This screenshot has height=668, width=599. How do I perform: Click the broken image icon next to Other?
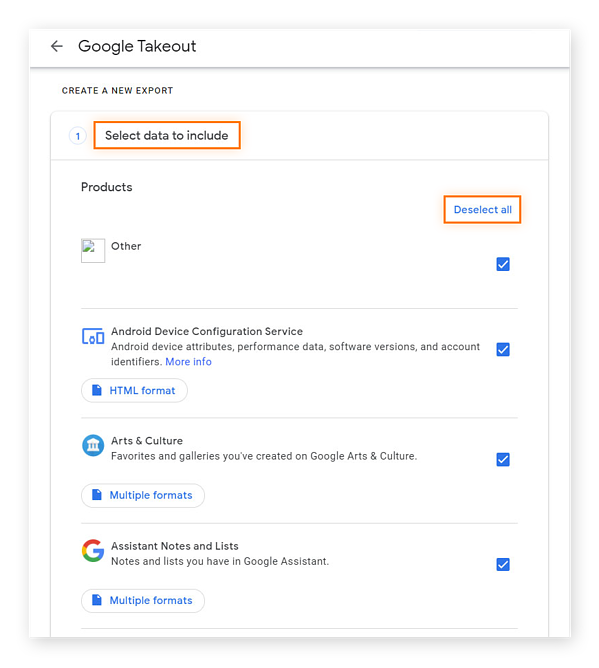pos(93,250)
